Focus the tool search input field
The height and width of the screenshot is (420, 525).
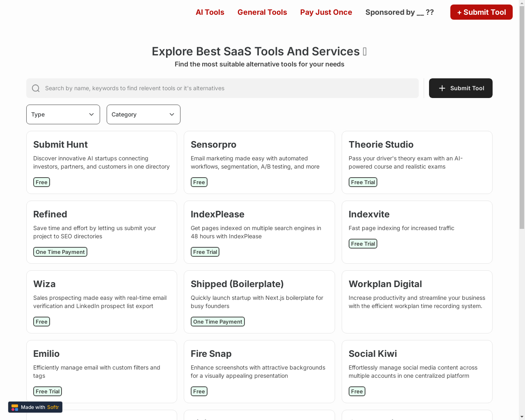pos(222,88)
